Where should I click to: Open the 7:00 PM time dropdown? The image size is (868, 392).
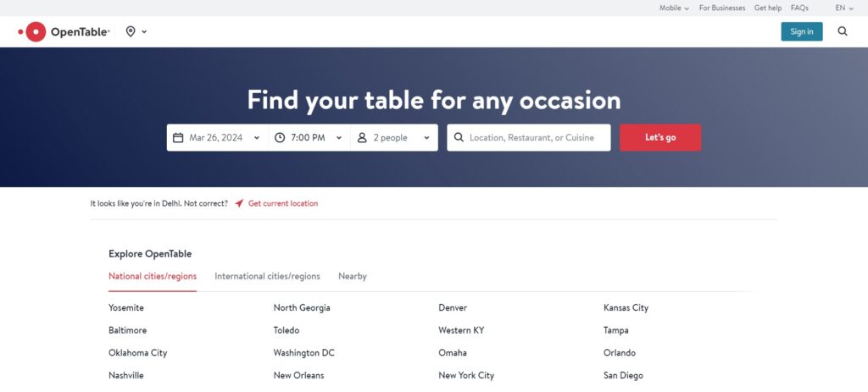click(x=309, y=138)
